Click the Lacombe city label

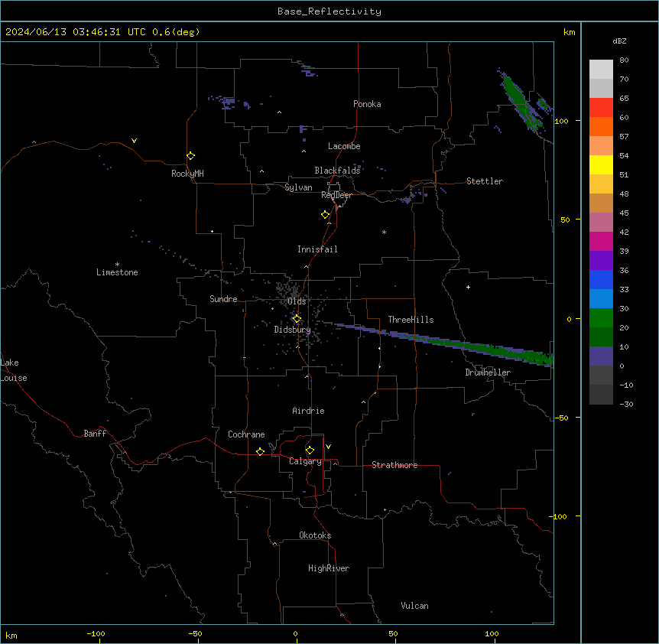[344, 146]
